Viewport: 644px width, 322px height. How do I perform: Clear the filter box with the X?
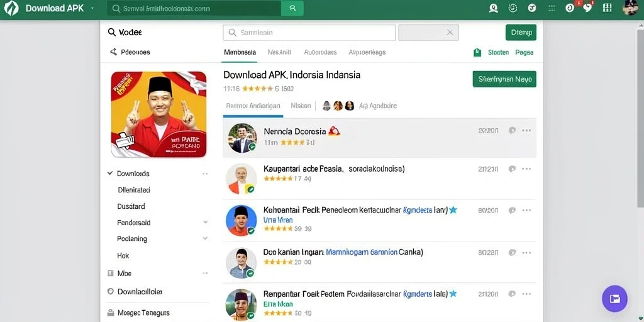coord(450,33)
